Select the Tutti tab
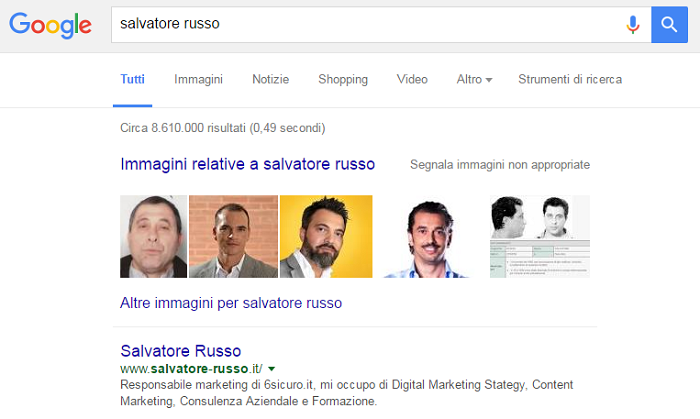The height and width of the screenshot is (419, 700). tap(133, 79)
